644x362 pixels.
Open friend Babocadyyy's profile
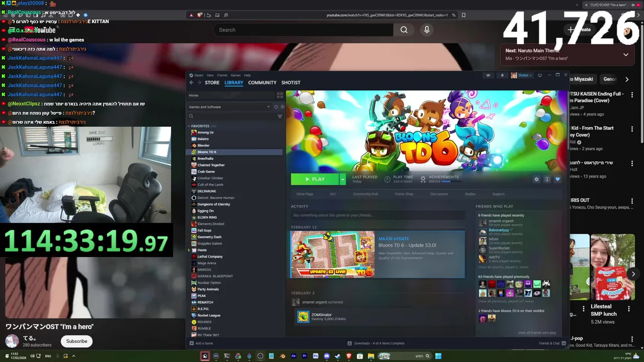point(499,230)
